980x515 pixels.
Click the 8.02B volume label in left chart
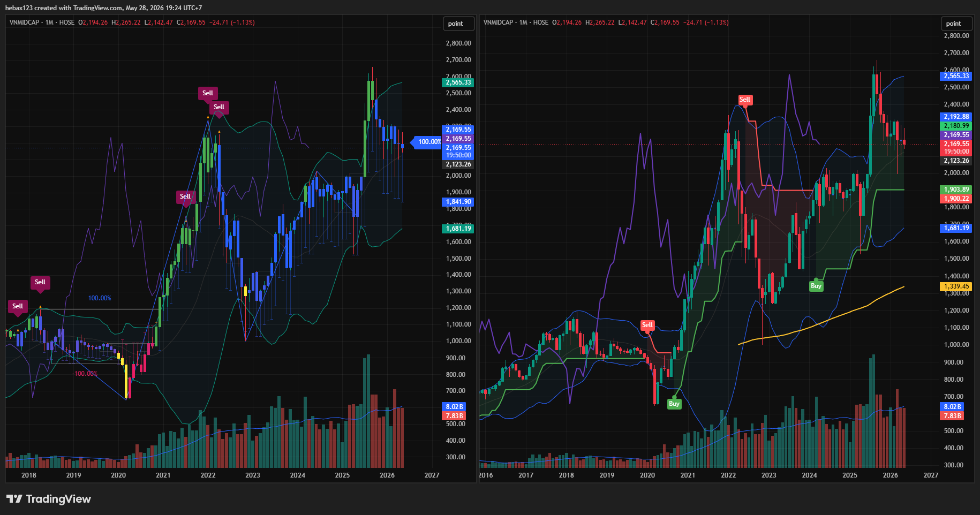pos(454,407)
